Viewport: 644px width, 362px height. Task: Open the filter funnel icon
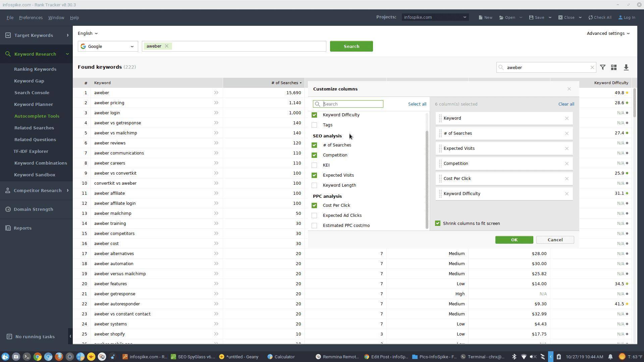pos(603,67)
